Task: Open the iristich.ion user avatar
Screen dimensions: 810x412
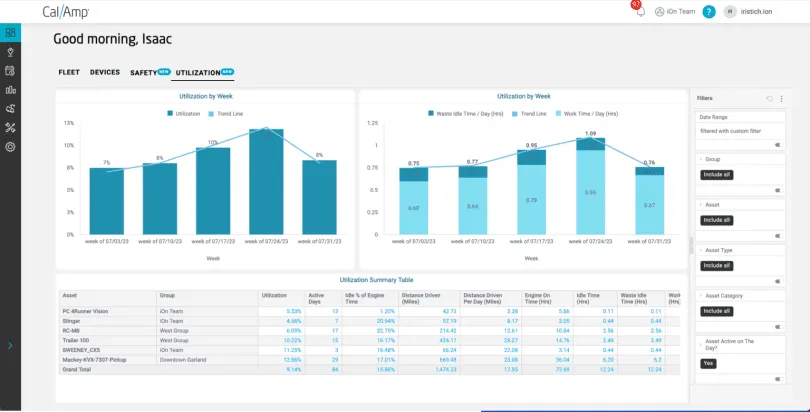Action: pyautogui.click(x=729, y=11)
